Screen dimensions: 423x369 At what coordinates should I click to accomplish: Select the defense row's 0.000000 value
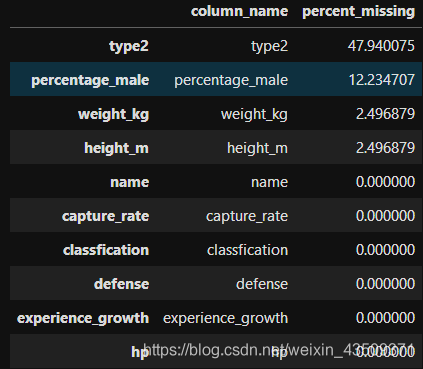[385, 284]
